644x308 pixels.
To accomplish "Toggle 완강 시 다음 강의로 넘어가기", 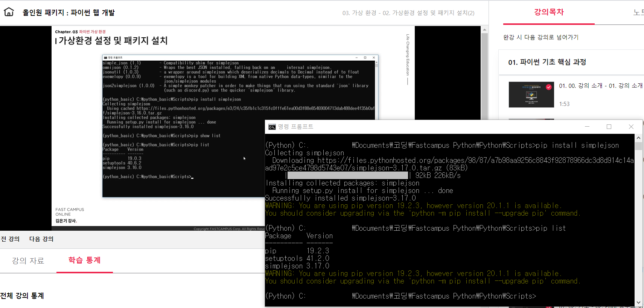I will (x=541, y=37).
